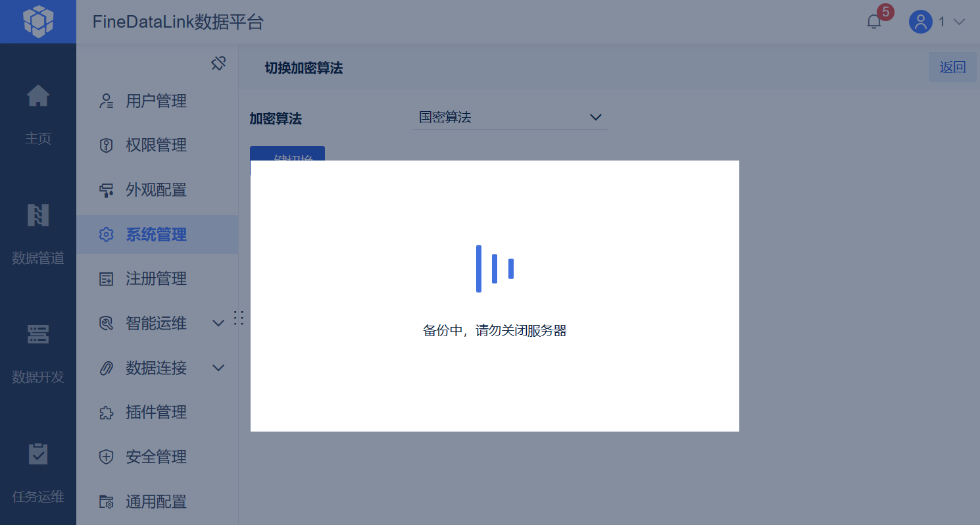Open the 加密算法 国密算法 dropdown
Image resolution: width=980 pixels, height=525 pixels.
510,117
